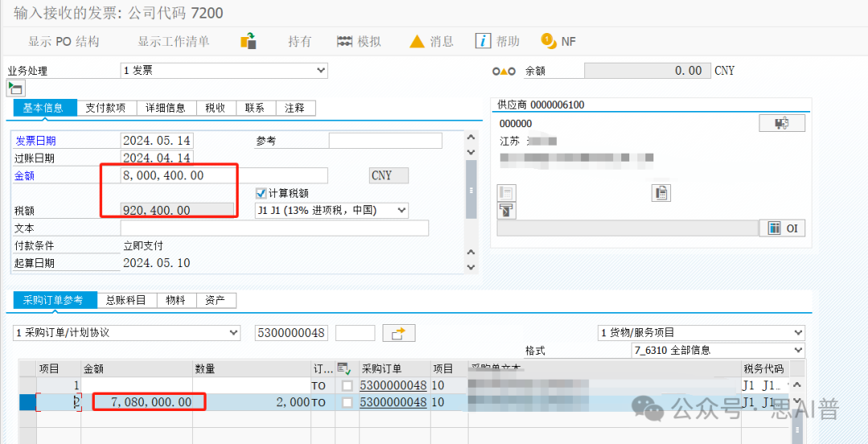Open the Messages (消息) warning icon

click(417, 41)
